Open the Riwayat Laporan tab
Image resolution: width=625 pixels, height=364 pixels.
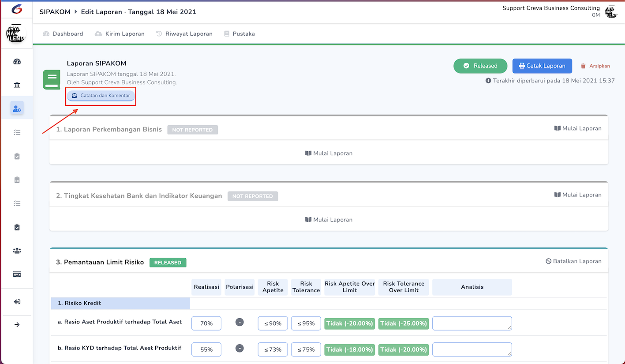tap(184, 33)
